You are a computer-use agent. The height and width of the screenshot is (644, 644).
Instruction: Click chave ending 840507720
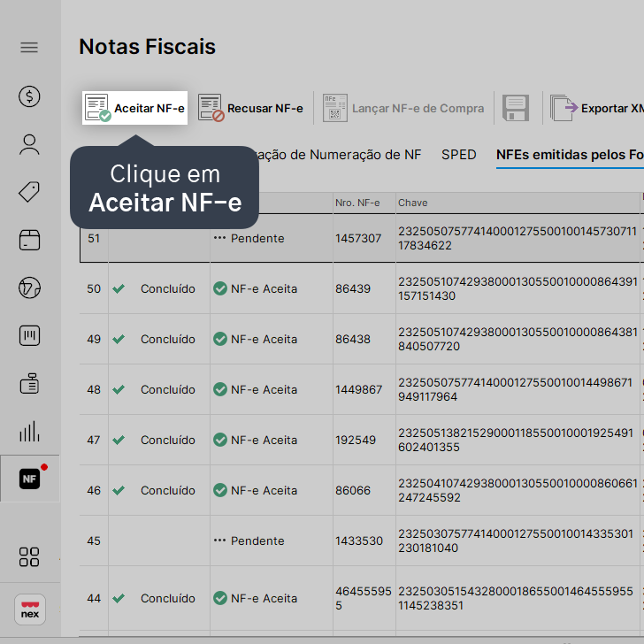[x=517, y=340]
